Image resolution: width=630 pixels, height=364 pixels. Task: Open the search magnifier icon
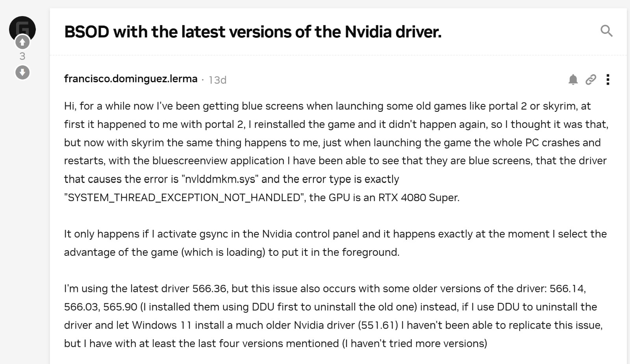pos(606,31)
